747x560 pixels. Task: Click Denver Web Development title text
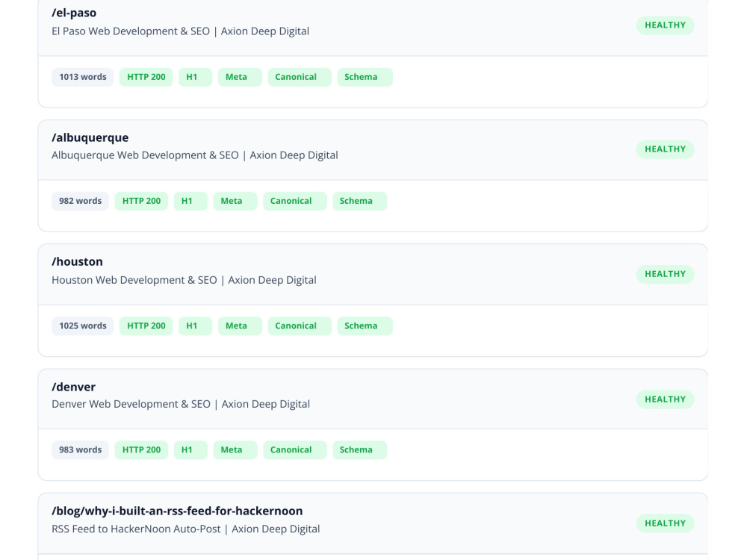[181, 404]
